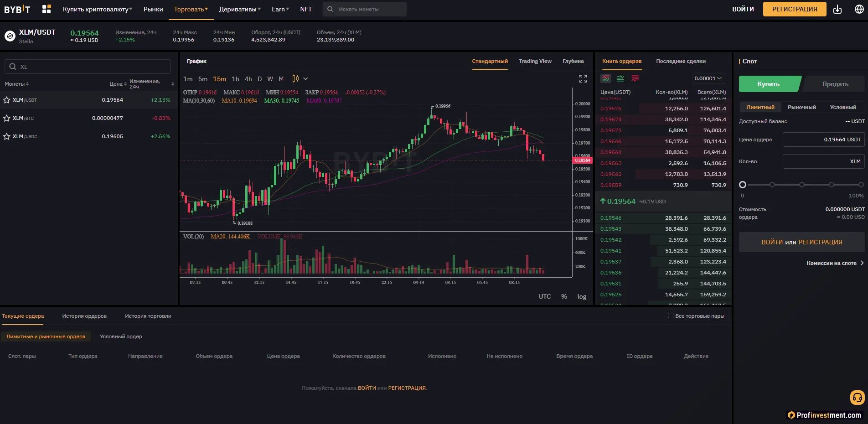Show both bids and asks order book view

(x=606, y=78)
